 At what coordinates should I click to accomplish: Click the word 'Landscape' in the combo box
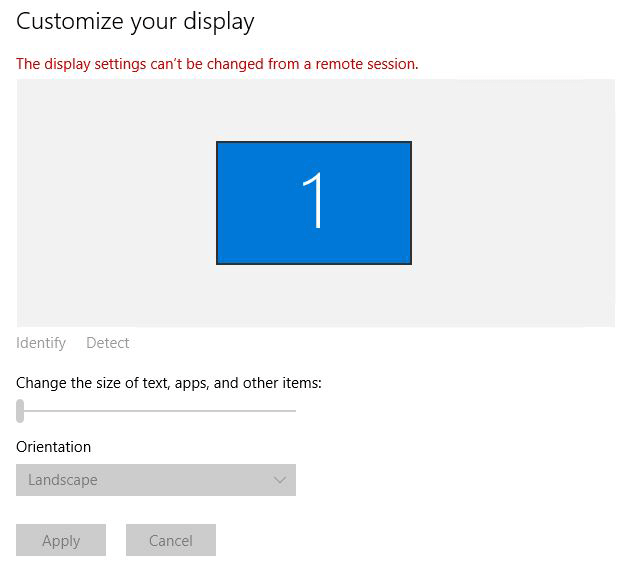tap(63, 480)
